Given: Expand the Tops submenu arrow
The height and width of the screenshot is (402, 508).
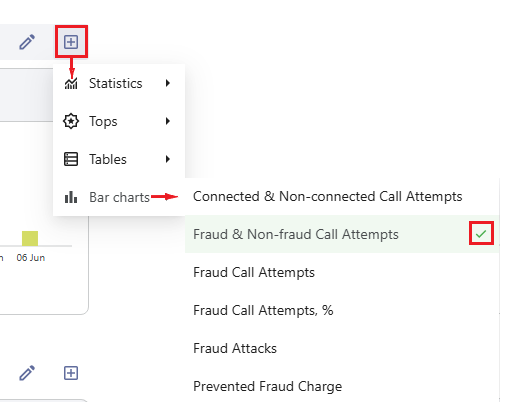Looking at the screenshot, I should click(x=168, y=121).
